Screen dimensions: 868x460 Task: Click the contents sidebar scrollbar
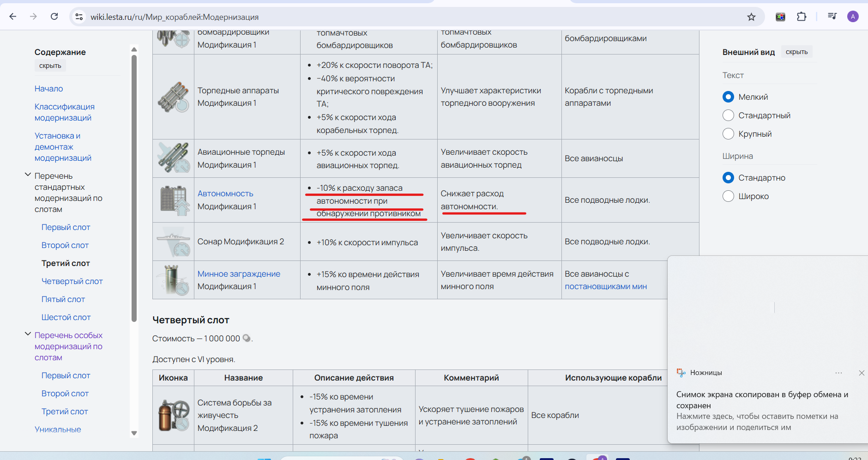(x=134, y=188)
